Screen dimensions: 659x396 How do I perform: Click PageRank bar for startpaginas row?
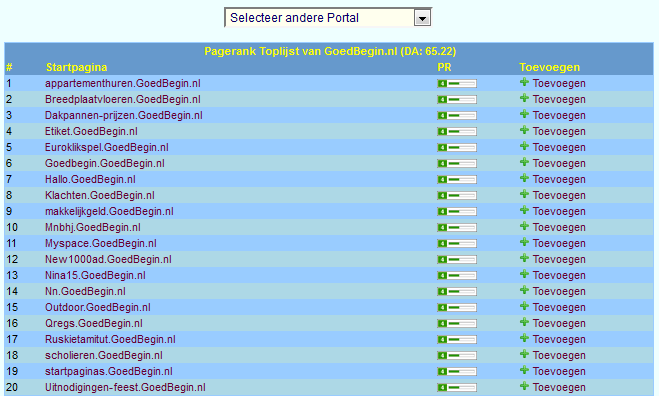click(457, 371)
